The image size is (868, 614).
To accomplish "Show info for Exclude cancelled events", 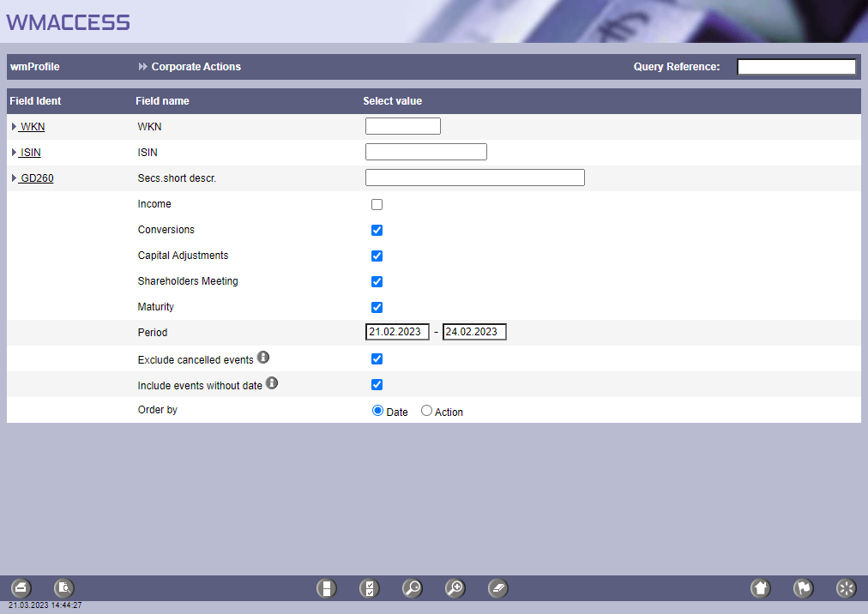I will tap(264, 358).
